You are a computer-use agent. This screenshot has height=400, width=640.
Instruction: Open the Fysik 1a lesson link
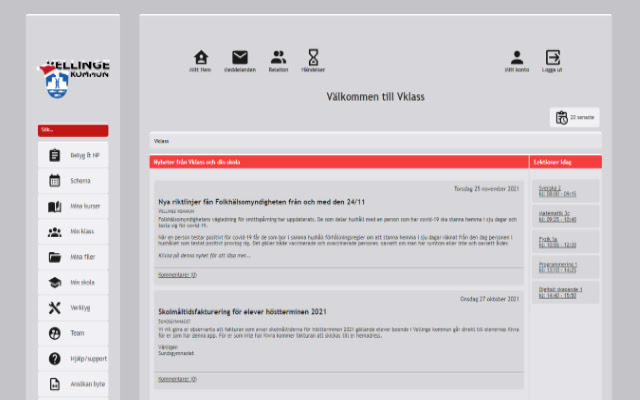pyautogui.click(x=557, y=242)
